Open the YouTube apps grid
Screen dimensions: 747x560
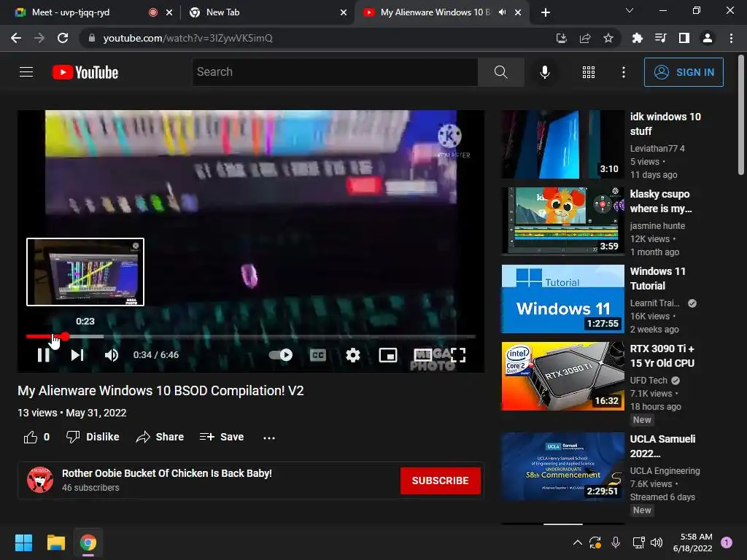click(589, 72)
